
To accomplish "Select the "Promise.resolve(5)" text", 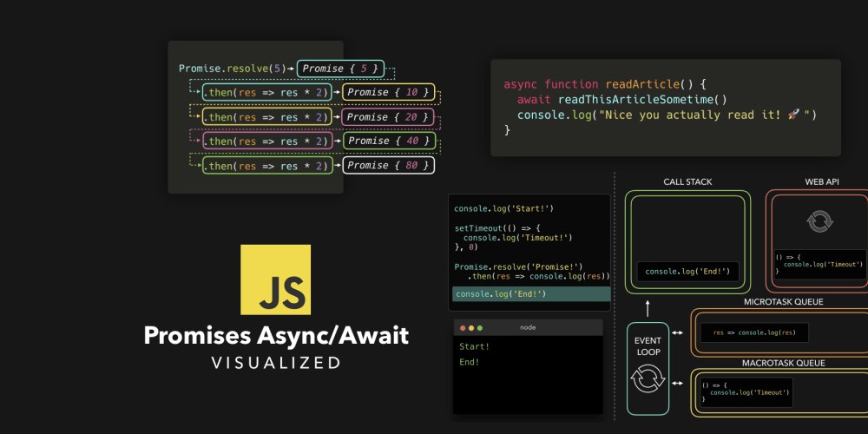I will click(233, 69).
